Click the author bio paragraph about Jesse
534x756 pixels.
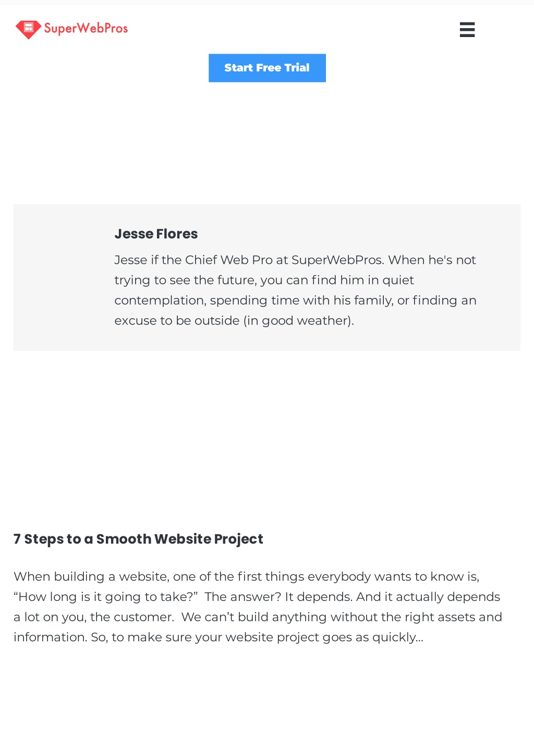(x=295, y=290)
